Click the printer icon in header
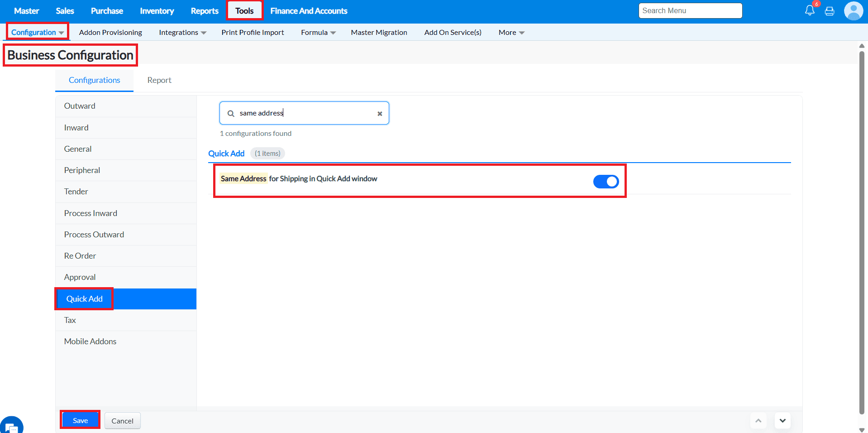Viewport: 868px width, 433px height. point(830,11)
